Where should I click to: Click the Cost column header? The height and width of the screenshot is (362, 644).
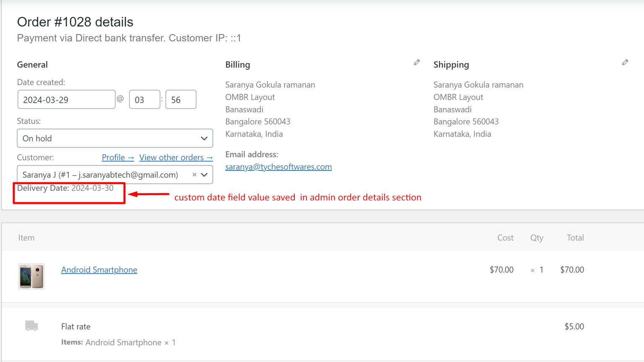pos(505,238)
